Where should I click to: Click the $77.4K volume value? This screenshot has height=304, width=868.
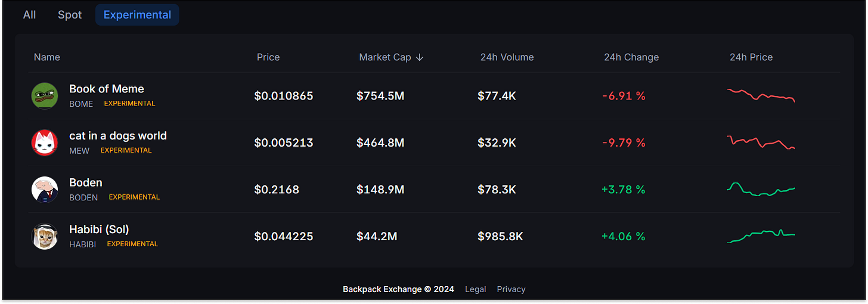coord(497,96)
